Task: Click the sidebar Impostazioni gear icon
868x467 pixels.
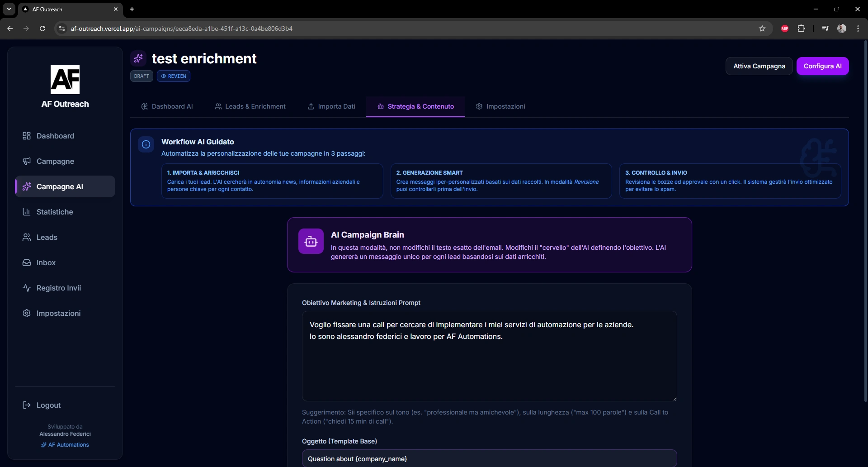Action: [x=27, y=313]
